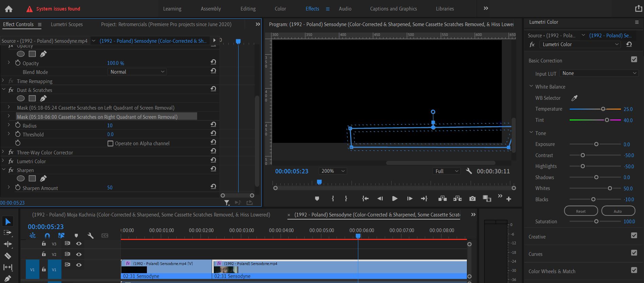
Task: Open program monitor wrench settings
Action: click(469, 171)
